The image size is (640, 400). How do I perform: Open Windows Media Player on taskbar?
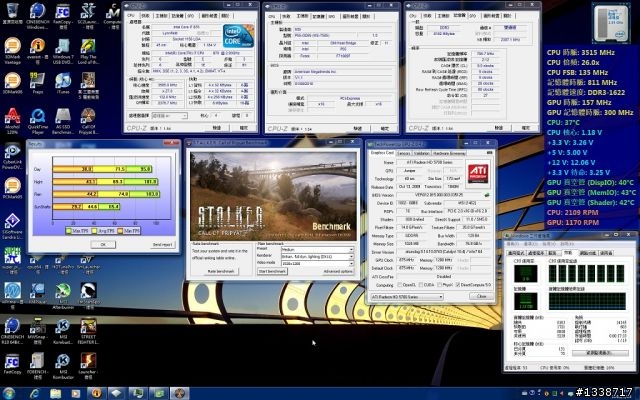click(x=76, y=393)
